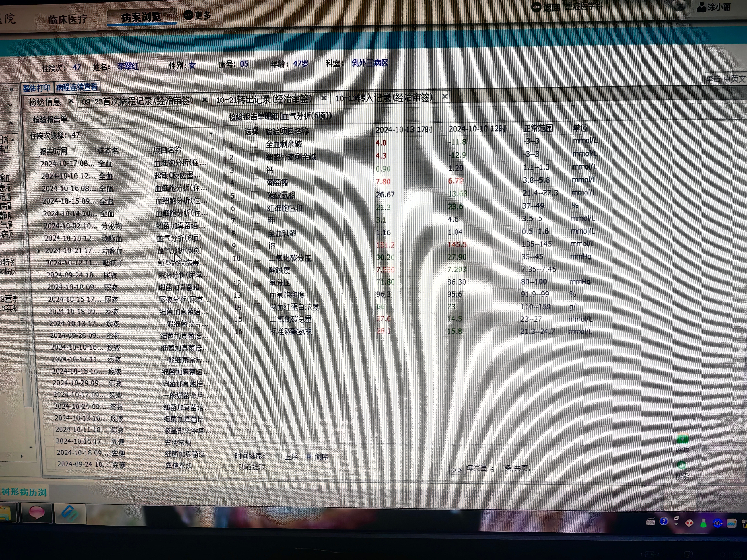Image resolution: width=747 pixels, height=560 pixels.
Task: Select the 2024-10-02 分泌物 report row
Action: tap(124, 226)
